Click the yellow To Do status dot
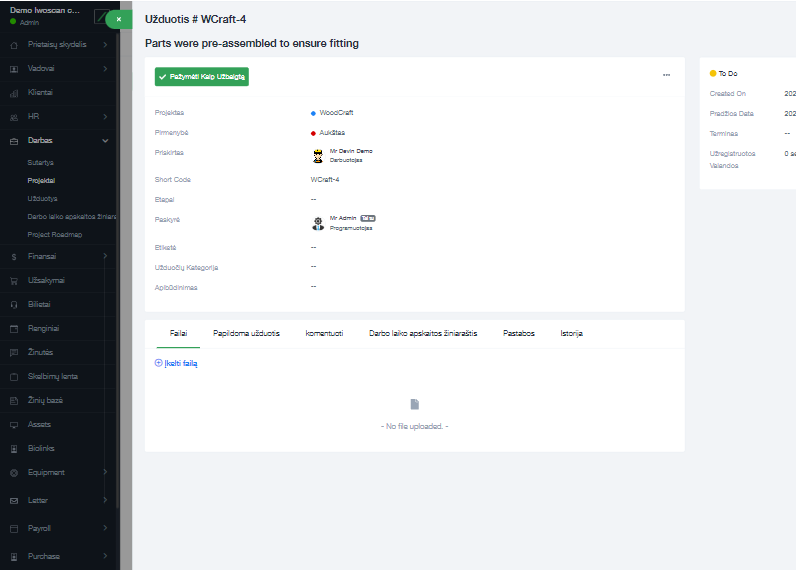796x570 pixels. point(712,74)
